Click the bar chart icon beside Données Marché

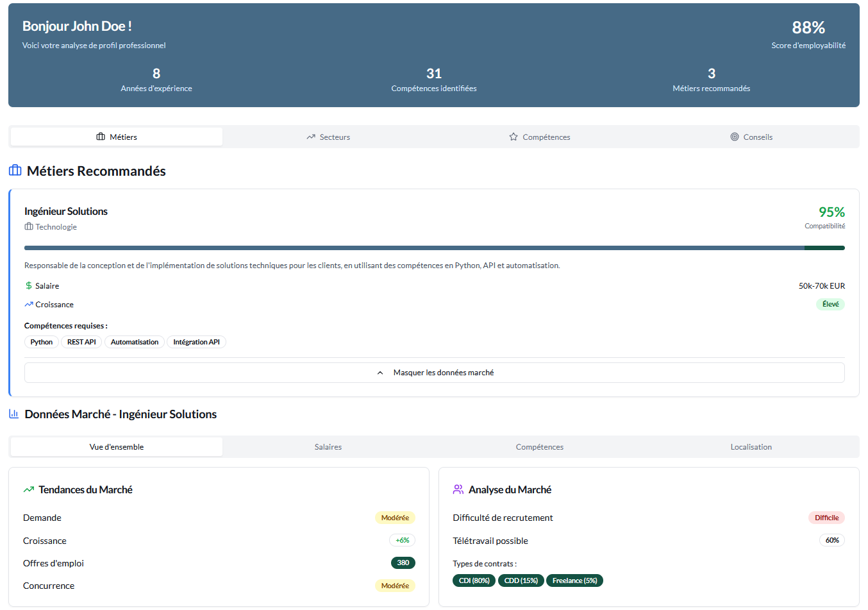point(13,414)
